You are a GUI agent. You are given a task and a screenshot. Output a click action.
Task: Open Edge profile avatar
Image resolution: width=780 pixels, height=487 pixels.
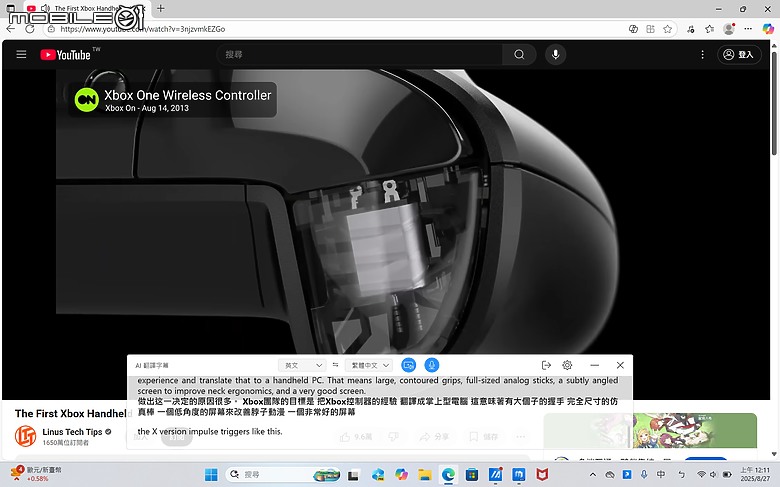tap(729, 29)
